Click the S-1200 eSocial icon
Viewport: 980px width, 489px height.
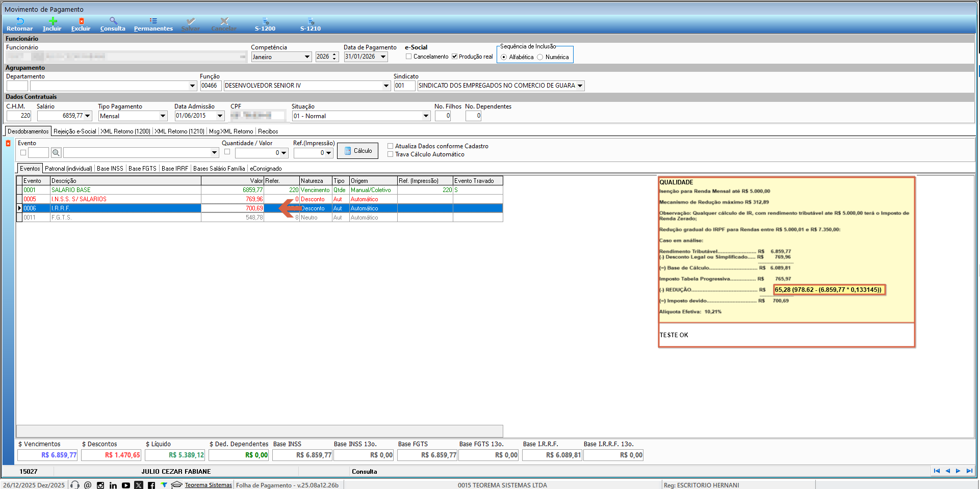tap(265, 21)
